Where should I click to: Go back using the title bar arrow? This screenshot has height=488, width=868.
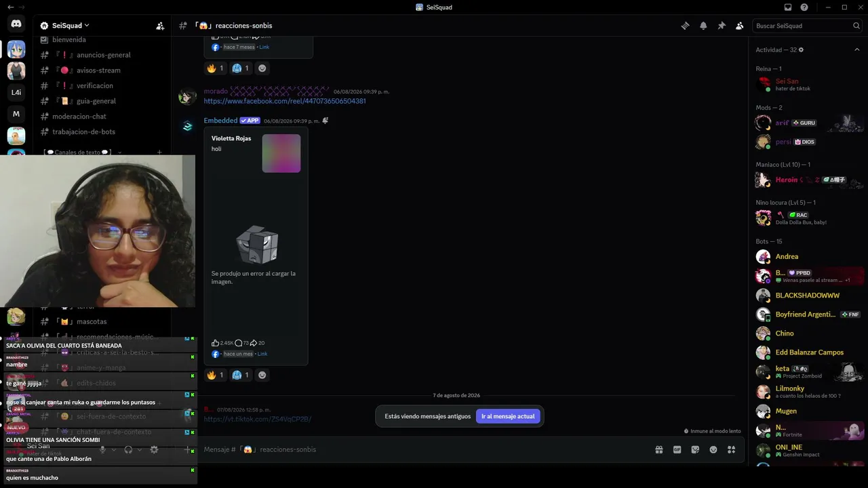(x=10, y=7)
